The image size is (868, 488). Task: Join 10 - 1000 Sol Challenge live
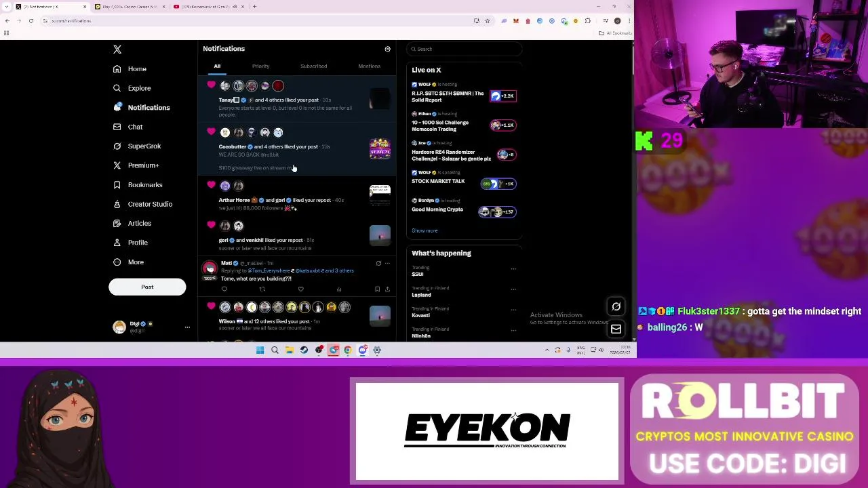tap(465, 123)
